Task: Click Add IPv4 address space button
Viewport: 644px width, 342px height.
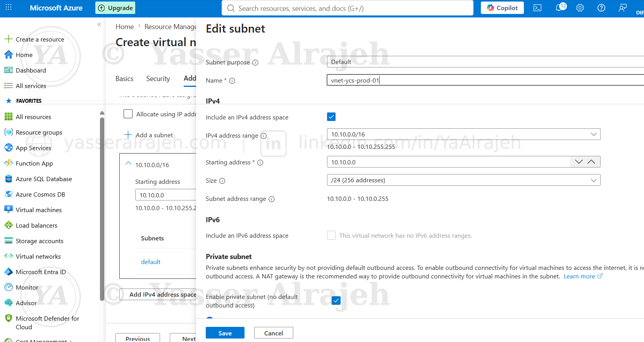Action: (x=158, y=295)
